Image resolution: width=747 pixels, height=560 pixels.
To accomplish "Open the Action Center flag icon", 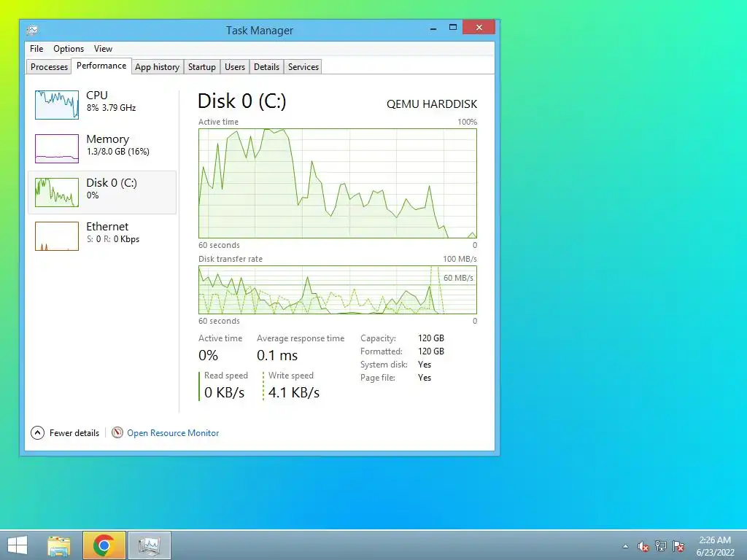I will (x=678, y=545).
